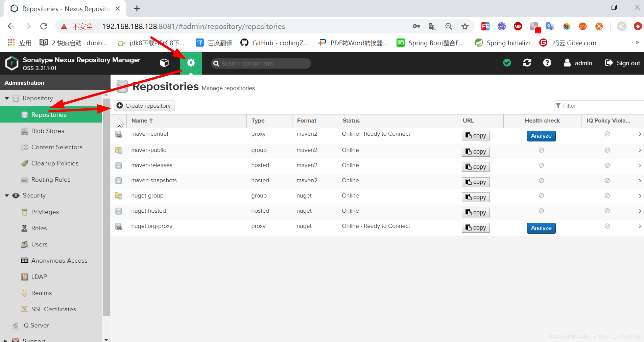
Task: Open Realms in sidebar
Action: 51,293
